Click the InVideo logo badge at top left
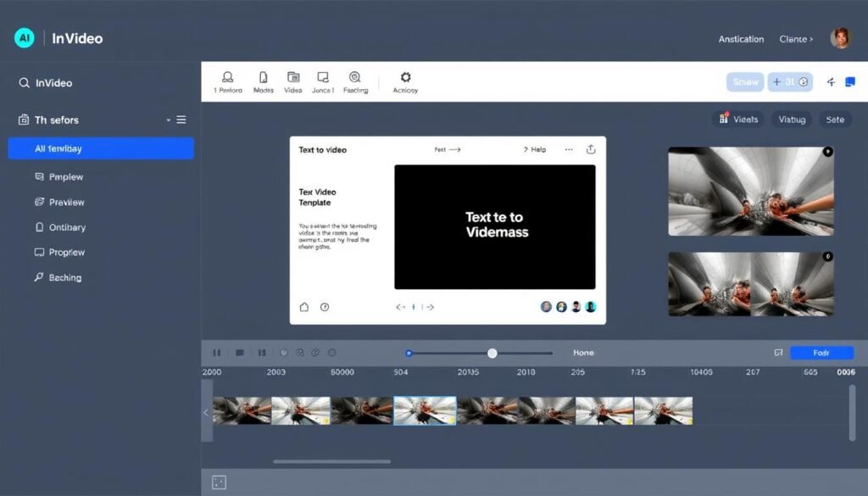Image resolution: width=868 pixels, height=496 pixels. pyautogui.click(x=23, y=37)
